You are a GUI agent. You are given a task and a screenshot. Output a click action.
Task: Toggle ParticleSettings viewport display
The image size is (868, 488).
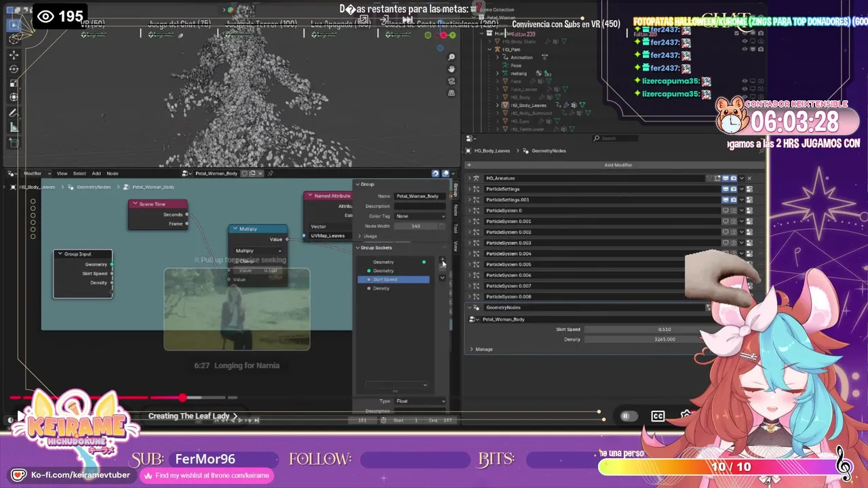725,189
